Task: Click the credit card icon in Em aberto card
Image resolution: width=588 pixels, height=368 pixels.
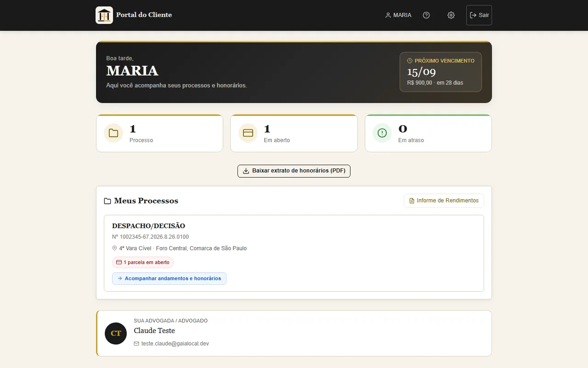Action: click(x=248, y=133)
